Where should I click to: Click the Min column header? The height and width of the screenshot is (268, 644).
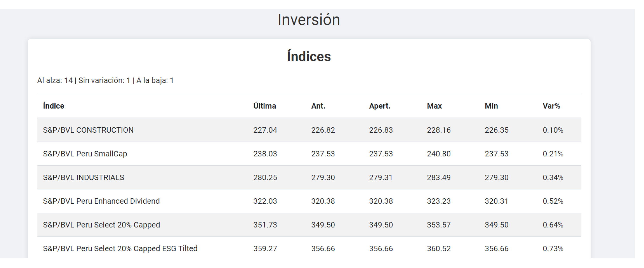pyautogui.click(x=491, y=106)
